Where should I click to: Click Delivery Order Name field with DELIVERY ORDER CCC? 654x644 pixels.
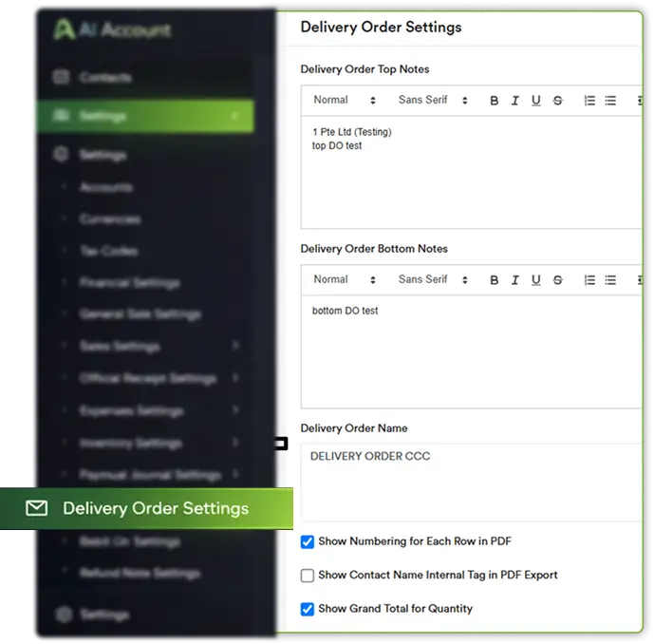click(472, 483)
